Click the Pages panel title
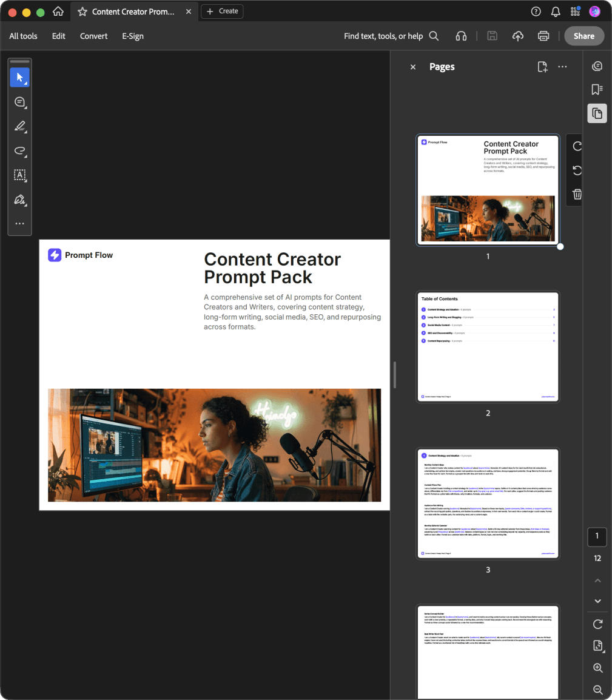 pos(442,67)
